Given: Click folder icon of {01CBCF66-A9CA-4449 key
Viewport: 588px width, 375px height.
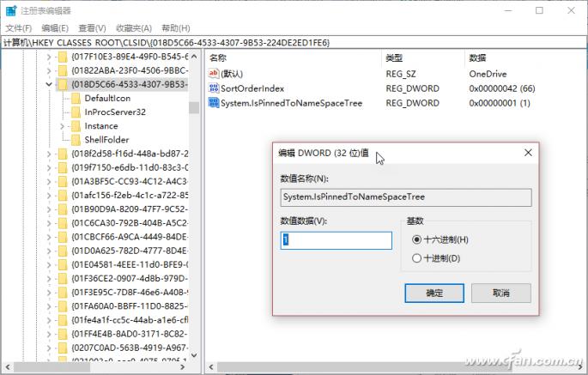Looking at the screenshot, I should click(x=63, y=237).
